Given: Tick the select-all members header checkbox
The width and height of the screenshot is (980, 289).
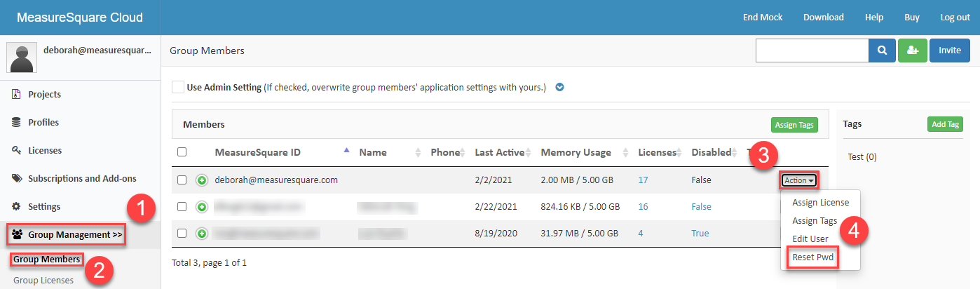Looking at the screenshot, I should pyautogui.click(x=182, y=152).
